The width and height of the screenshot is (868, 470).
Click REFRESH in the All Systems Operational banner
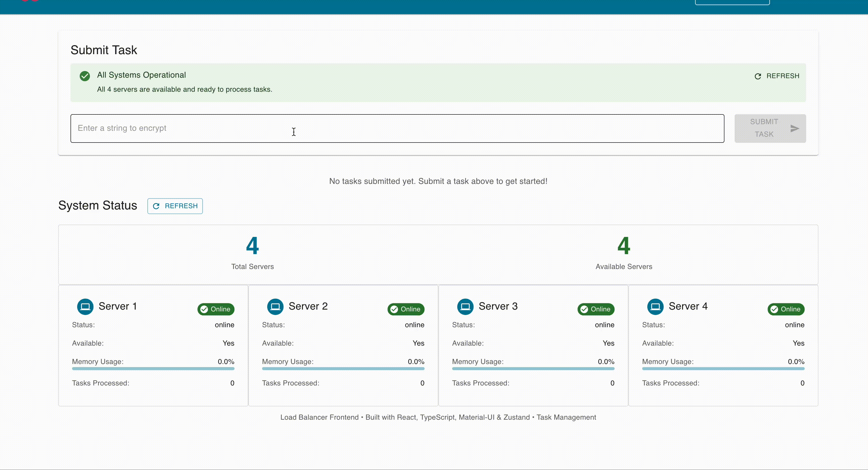coord(782,76)
